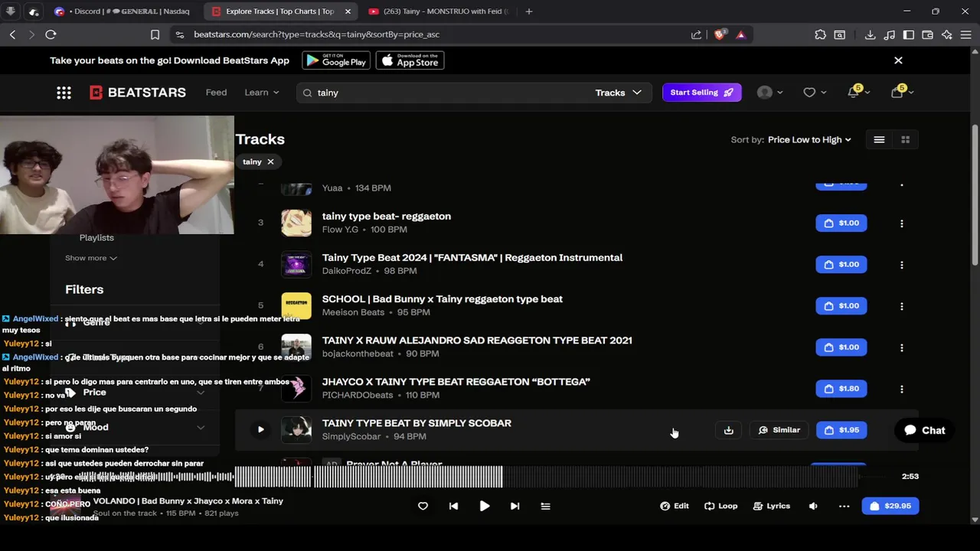Screen dimensions: 980x551
Task: Open the Tracks search type dropdown
Action: pos(618,93)
